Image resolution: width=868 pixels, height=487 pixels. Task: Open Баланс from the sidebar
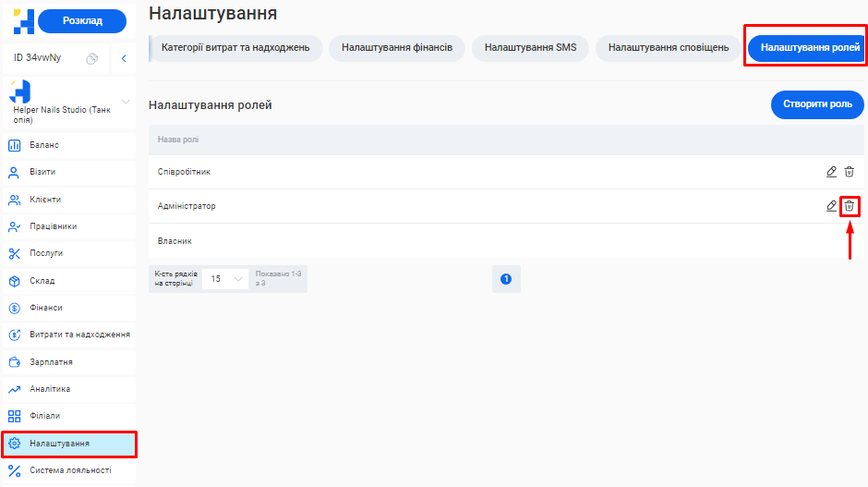point(44,145)
